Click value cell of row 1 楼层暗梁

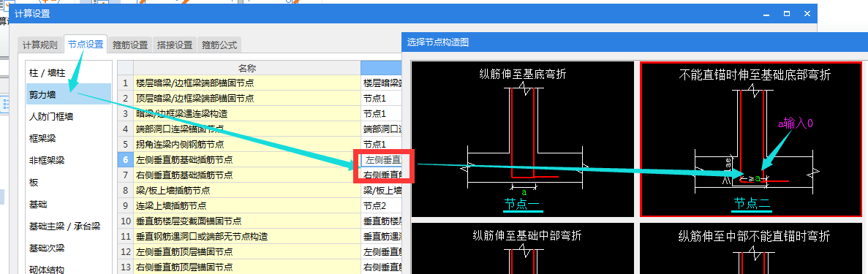pyautogui.click(x=382, y=83)
